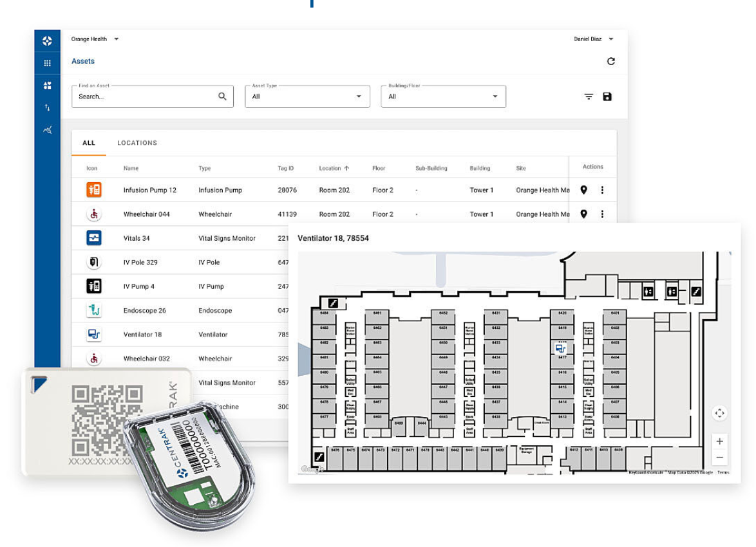The image size is (756, 547).
Task: Show Infusion Pump 12 location pin
Action: pyautogui.click(x=583, y=190)
